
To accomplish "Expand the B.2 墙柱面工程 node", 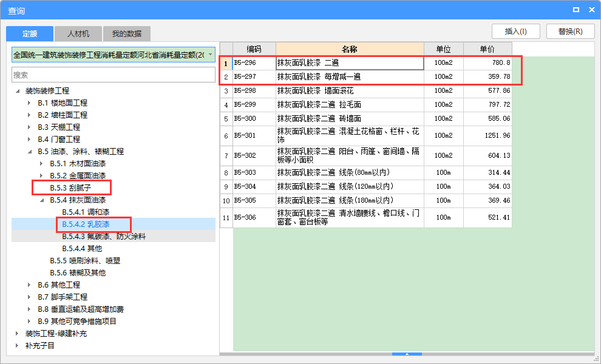I will 30,115.
